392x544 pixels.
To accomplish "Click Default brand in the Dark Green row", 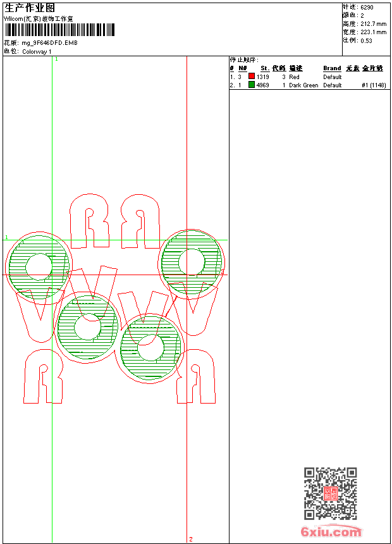I will click(x=333, y=85).
